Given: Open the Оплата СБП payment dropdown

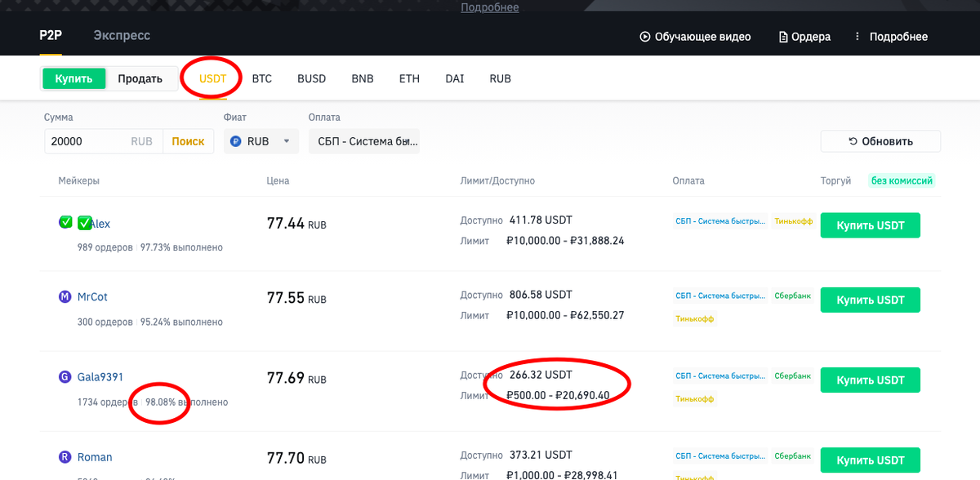Looking at the screenshot, I should (x=364, y=141).
